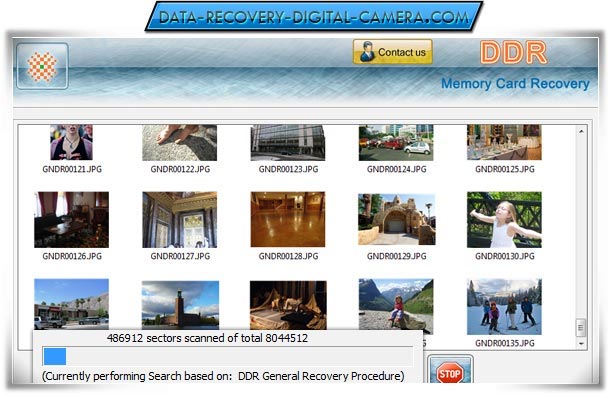Click the Data-Recovery-Digital-Camera.com banner
The width and height of the screenshot is (610, 395).
pos(314,17)
